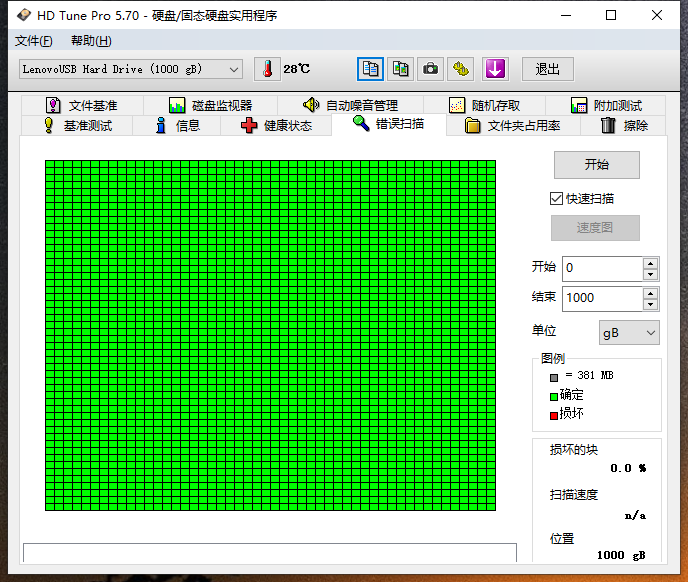This screenshot has height=582, width=688.
Task: Click the 磁盘监视器 chart icon
Action: [x=177, y=105]
